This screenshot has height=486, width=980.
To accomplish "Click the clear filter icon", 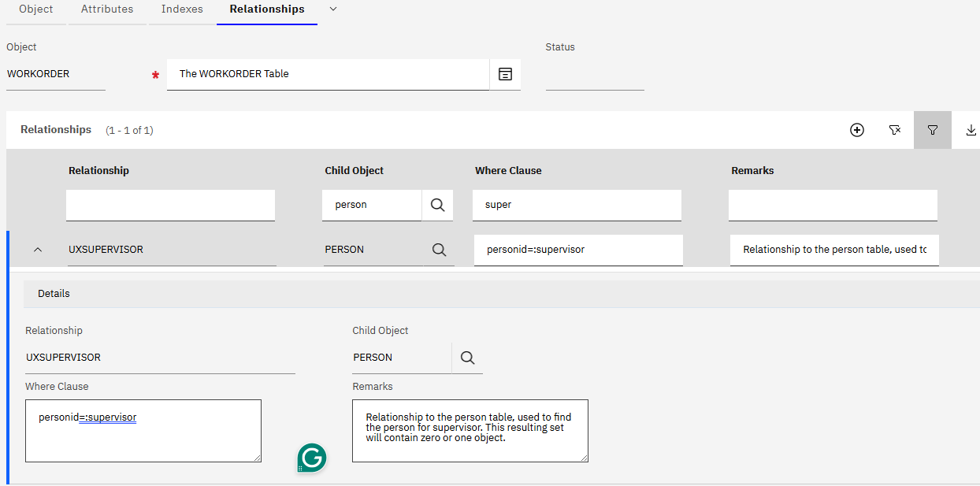I will point(895,130).
